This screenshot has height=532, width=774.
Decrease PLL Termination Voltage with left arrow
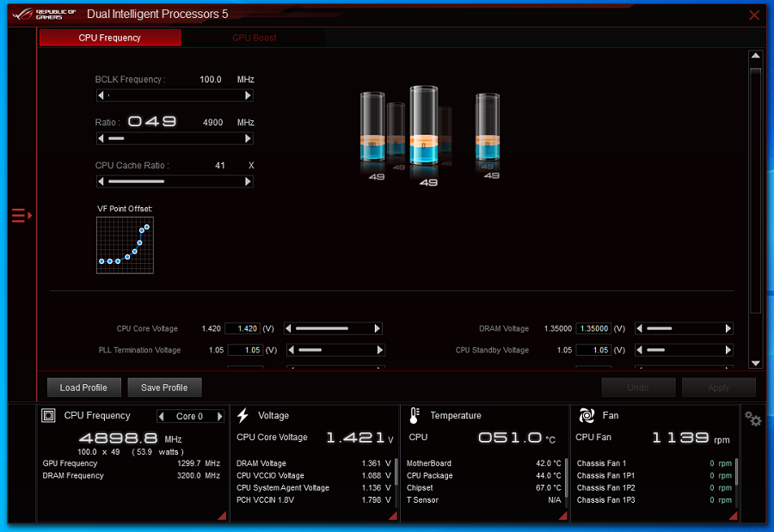(292, 350)
